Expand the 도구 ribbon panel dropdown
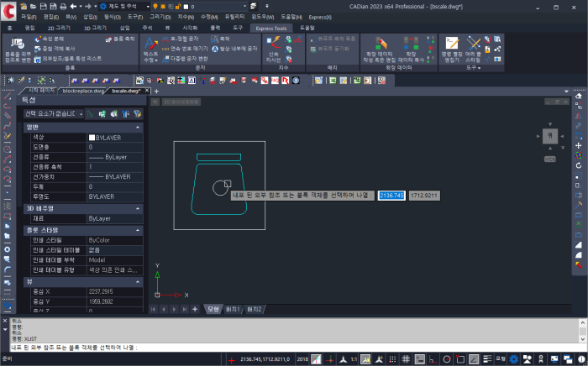Screen dimensions: 588x366 click(x=474, y=68)
